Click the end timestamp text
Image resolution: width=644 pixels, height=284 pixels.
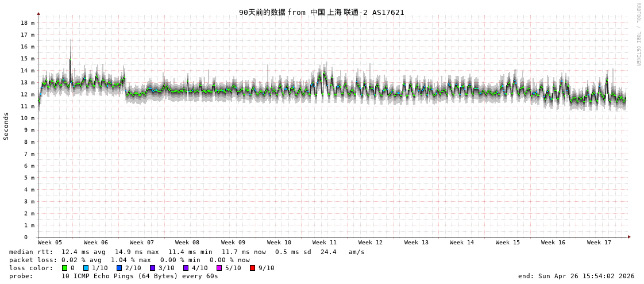pyautogui.click(x=576, y=276)
